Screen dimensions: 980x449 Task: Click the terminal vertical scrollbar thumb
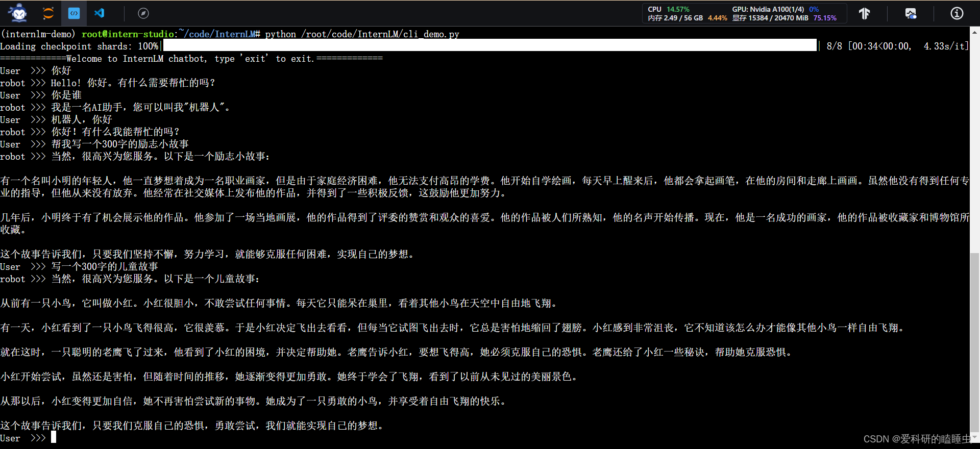point(974,342)
